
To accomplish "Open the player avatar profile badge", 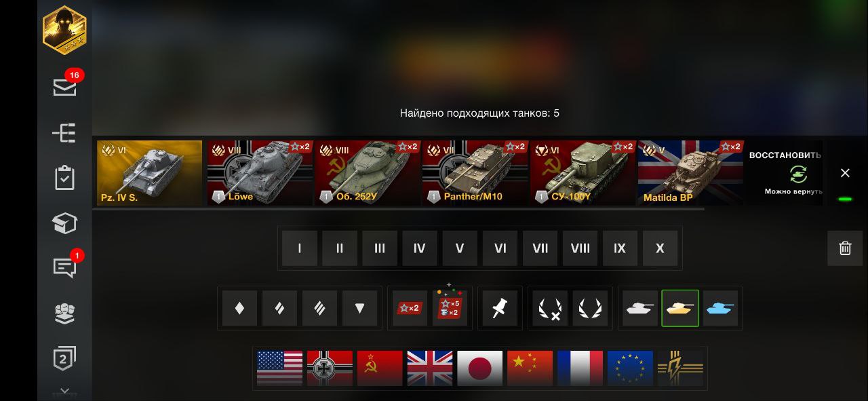I will click(x=64, y=30).
